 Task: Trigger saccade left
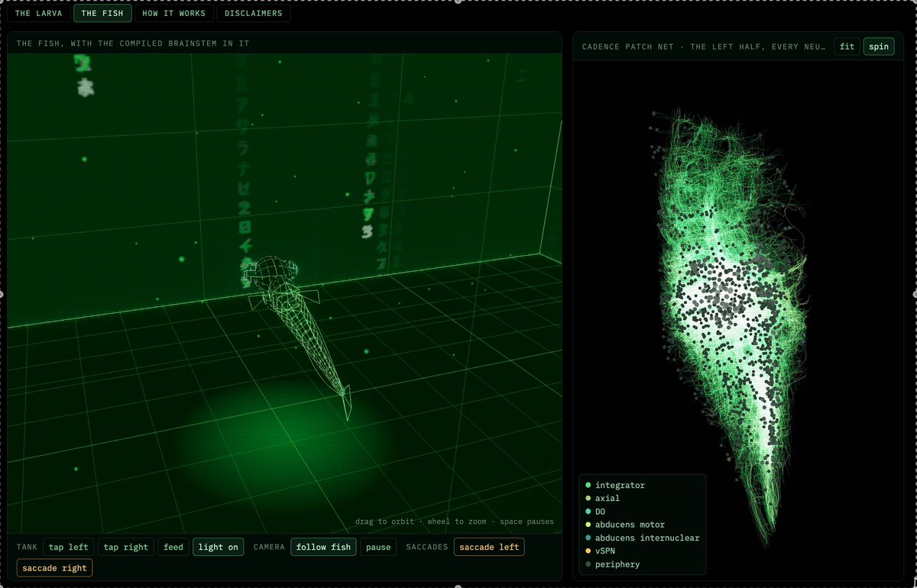(489, 547)
